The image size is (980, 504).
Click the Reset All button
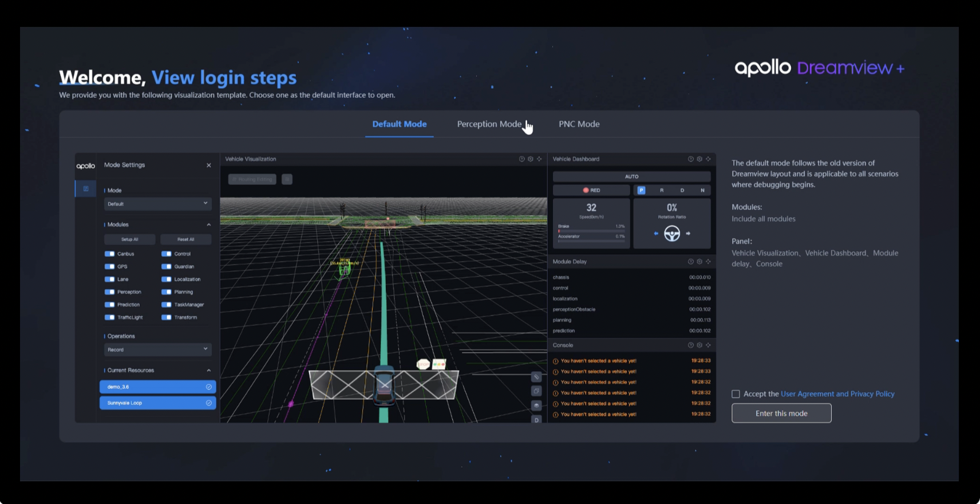(185, 239)
